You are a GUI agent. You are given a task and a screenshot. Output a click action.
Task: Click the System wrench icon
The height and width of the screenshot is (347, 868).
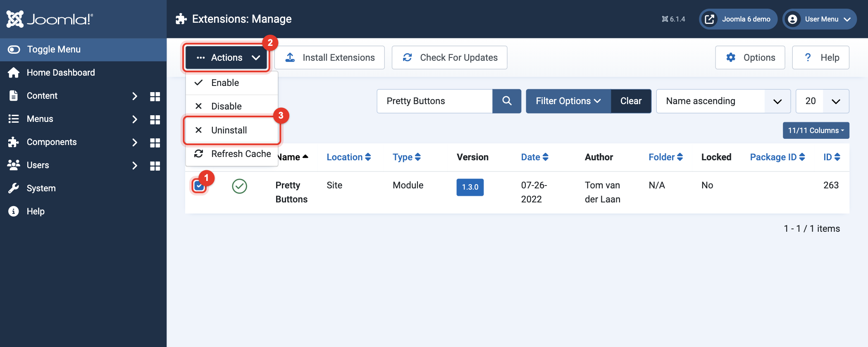click(14, 188)
